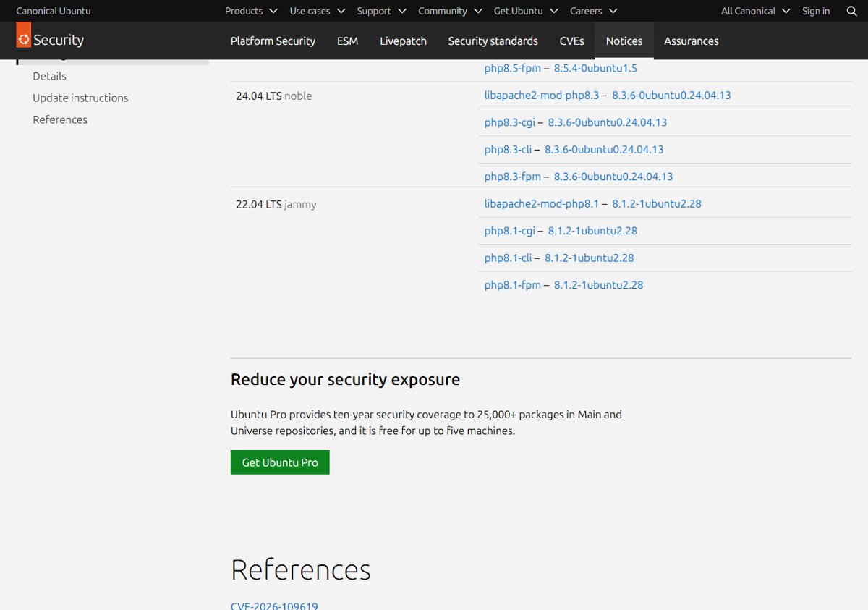868x610 pixels.
Task: Switch to the CVEs tab
Action: pyautogui.click(x=571, y=41)
